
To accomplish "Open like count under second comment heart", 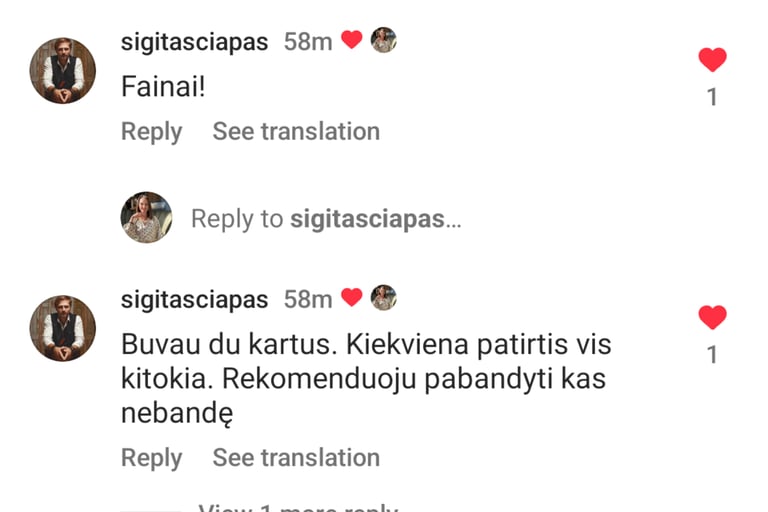I will pyautogui.click(x=712, y=355).
